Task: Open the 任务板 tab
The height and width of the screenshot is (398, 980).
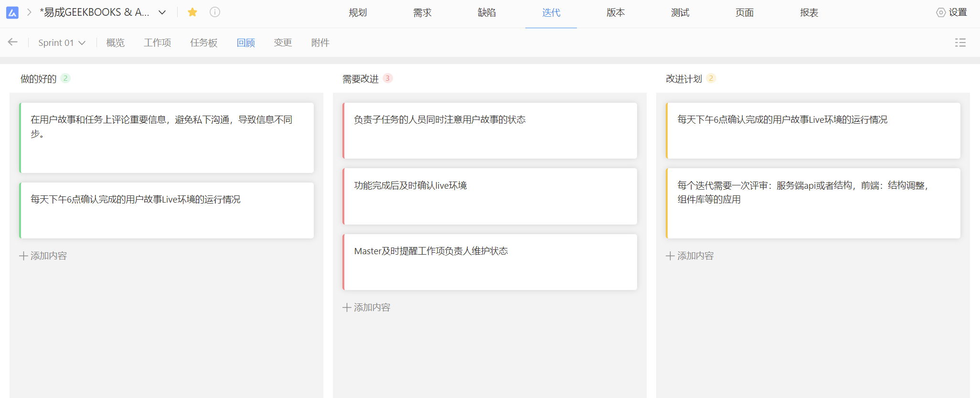Action: pos(203,43)
